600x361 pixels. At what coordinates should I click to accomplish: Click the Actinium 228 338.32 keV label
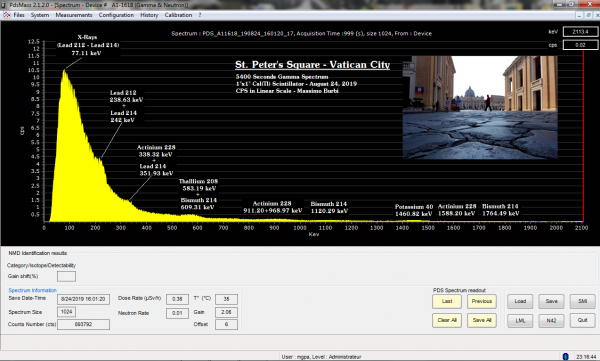coord(156,151)
